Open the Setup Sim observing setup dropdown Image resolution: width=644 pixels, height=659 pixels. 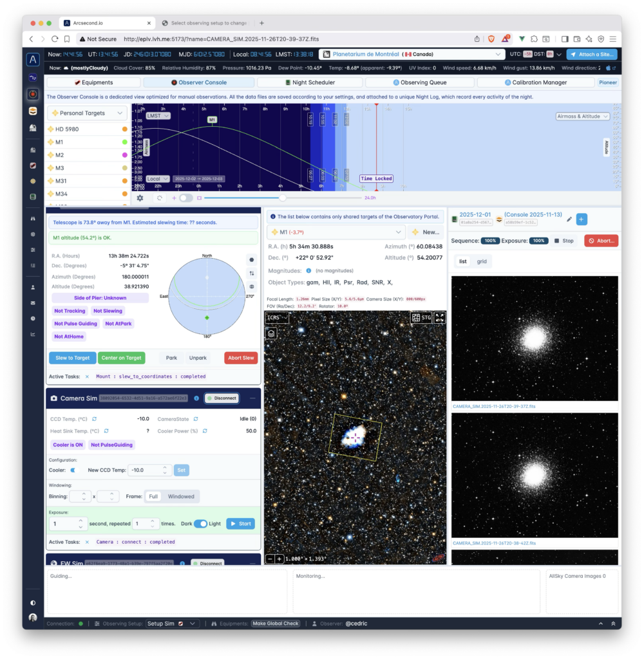[x=171, y=624]
